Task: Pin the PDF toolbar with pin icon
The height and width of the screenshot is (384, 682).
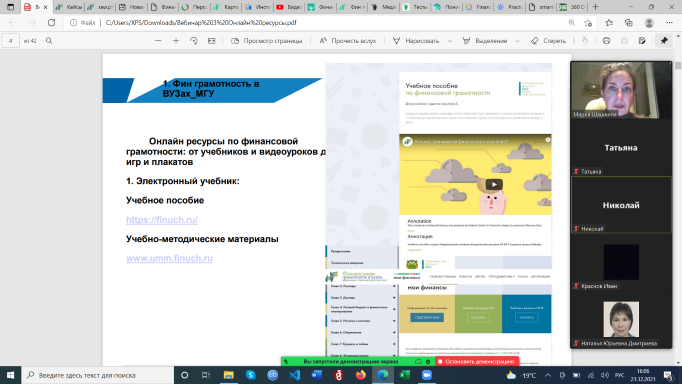Action: pos(664,40)
